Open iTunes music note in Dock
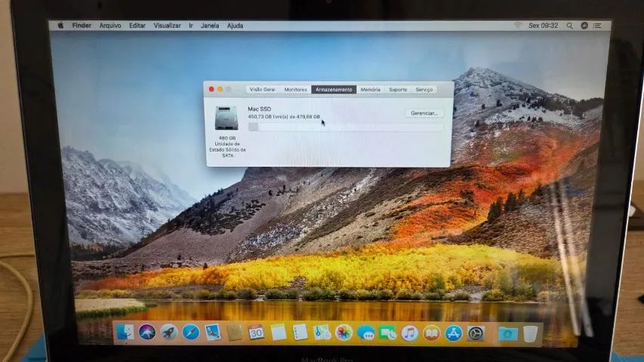This screenshot has width=644, height=362. [x=409, y=333]
